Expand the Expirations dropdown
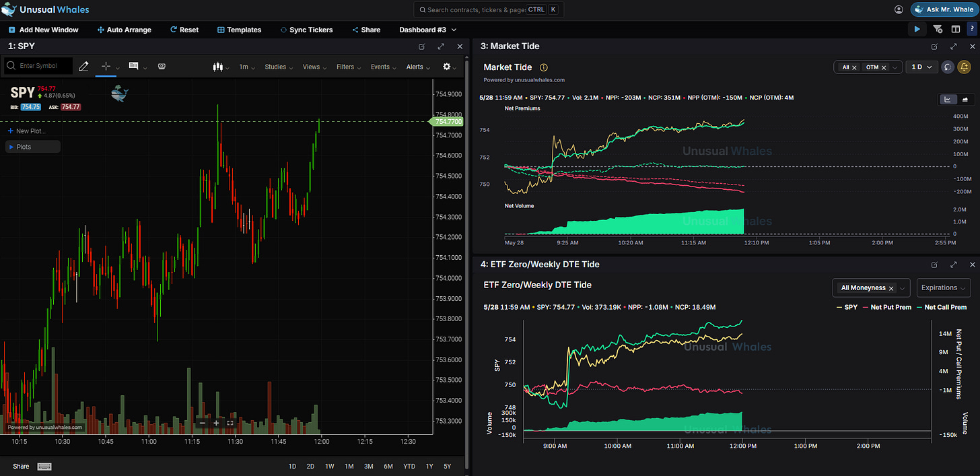Screen dimensions: 980x476 point(943,287)
